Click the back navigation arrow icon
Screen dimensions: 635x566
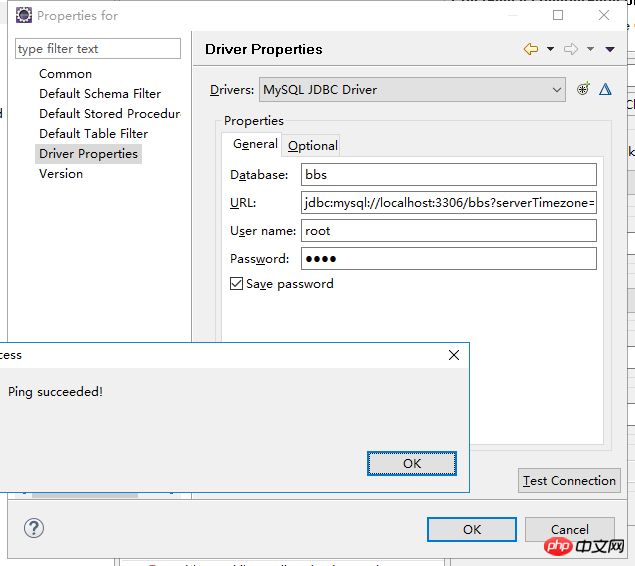tap(531, 49)
